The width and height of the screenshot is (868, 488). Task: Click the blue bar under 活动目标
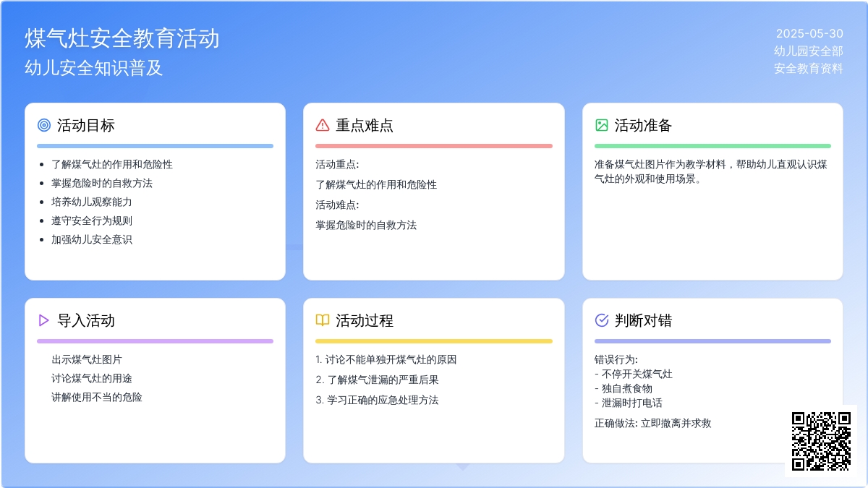[155, 146]
